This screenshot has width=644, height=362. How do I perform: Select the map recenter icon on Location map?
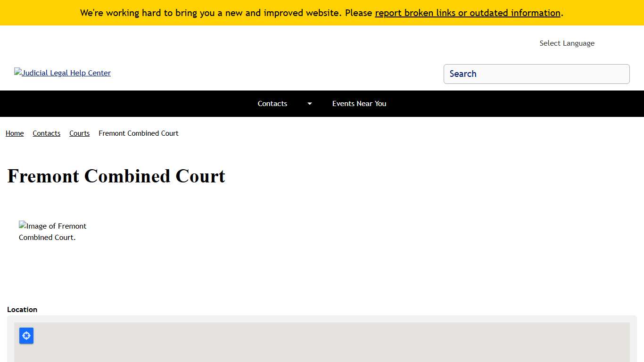pyautogui.click(x=26, y=336)
